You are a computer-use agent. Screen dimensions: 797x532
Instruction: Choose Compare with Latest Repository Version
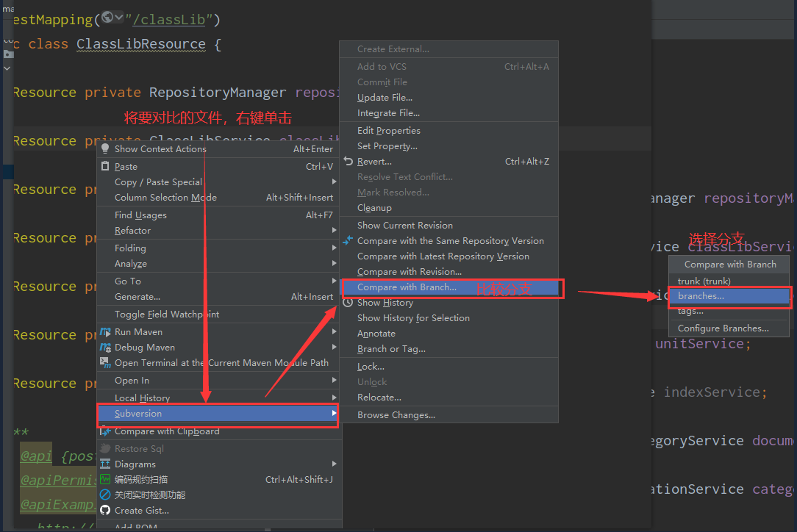(x=448, y=256)
